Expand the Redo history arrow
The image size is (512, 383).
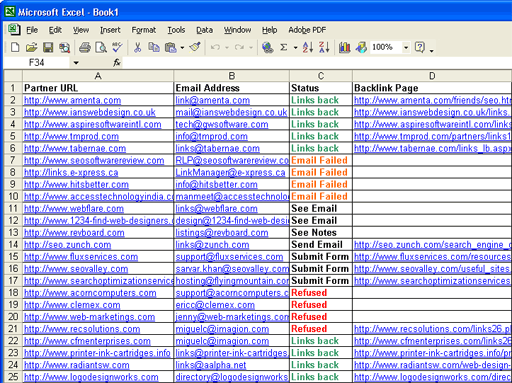click(251, 48)
